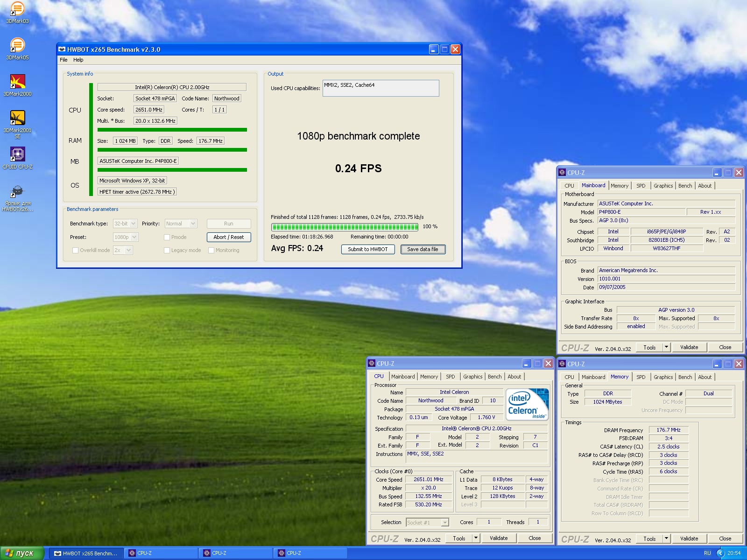Switch to Bench tab in CPU window
747x560 pixels.
point(494,377)
